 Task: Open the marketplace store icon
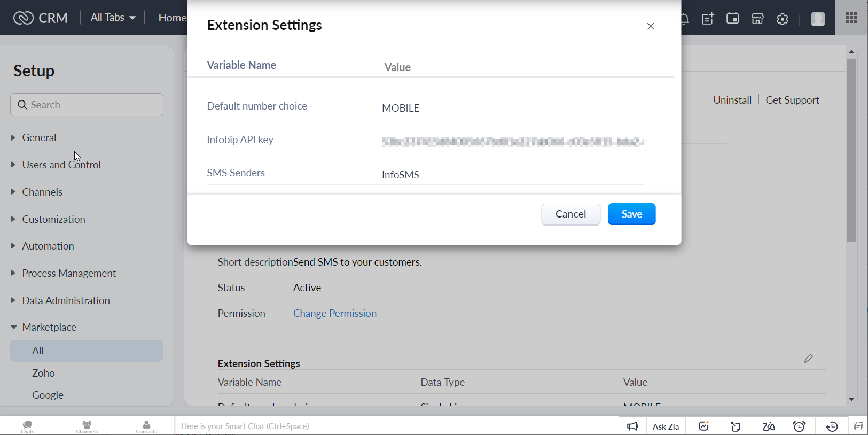point(757,19)
